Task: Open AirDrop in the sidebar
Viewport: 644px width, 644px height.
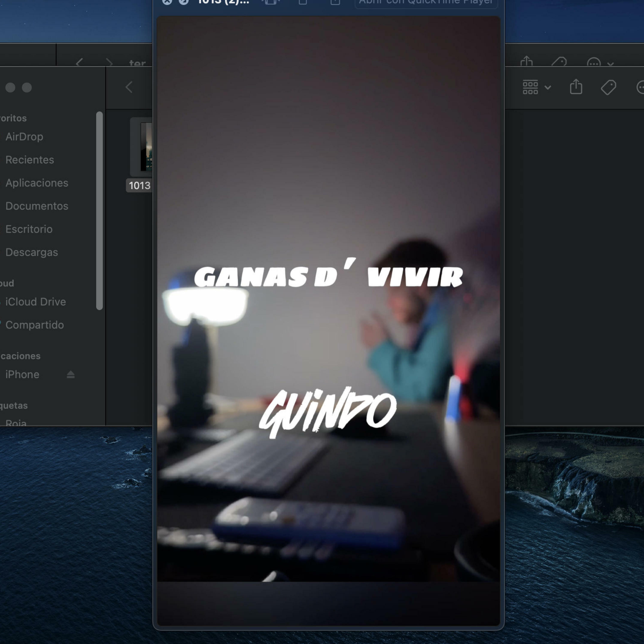Action: (24, 137)
